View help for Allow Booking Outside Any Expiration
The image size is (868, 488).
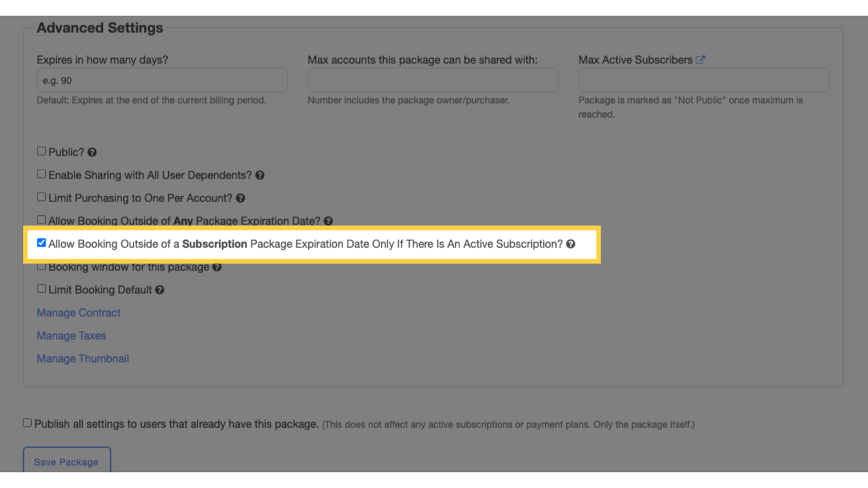coord(328,220)
